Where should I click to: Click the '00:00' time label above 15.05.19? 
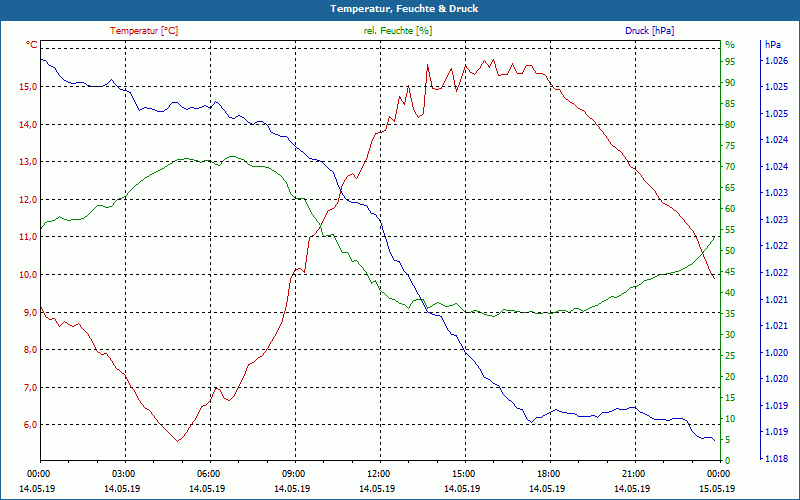point(718,474)
